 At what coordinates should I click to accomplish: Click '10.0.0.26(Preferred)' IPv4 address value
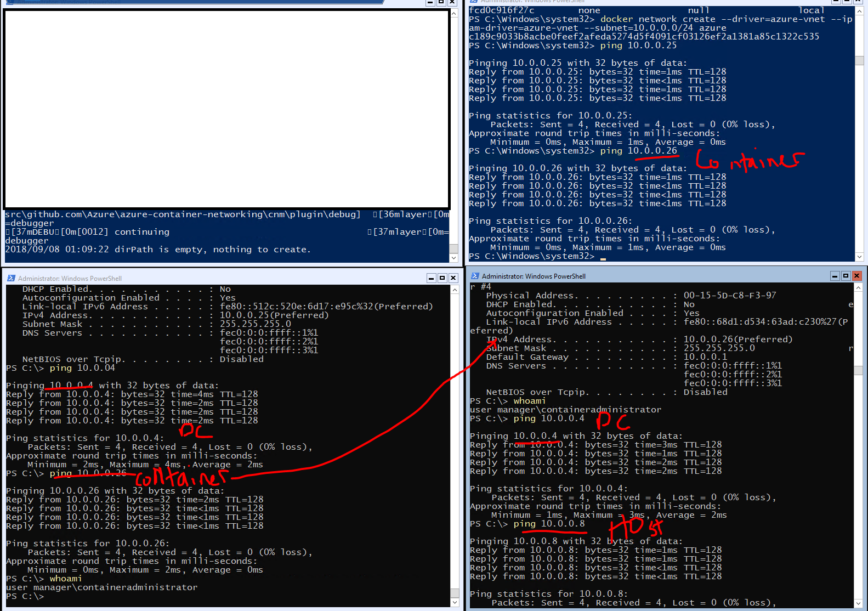tap(738, 340)
